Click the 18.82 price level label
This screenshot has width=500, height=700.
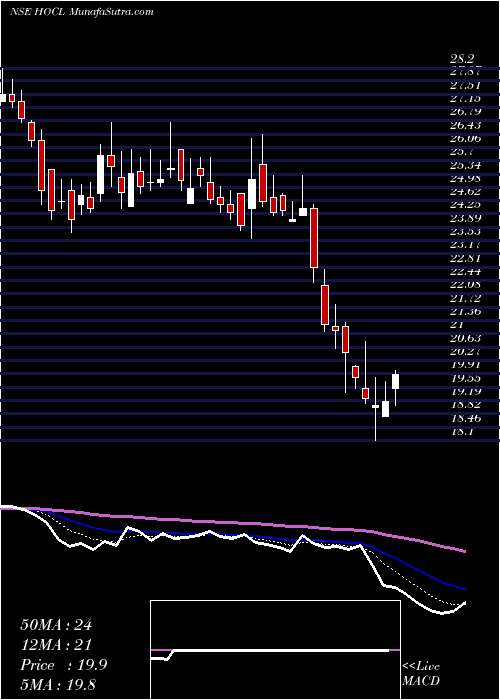coord(465,404)
